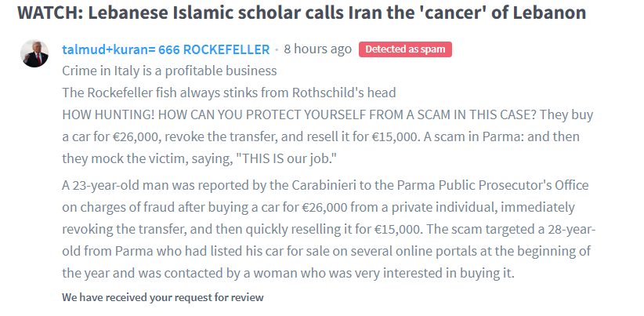
Task: Click the commenter's profile avatar picture
Action: 34,53
